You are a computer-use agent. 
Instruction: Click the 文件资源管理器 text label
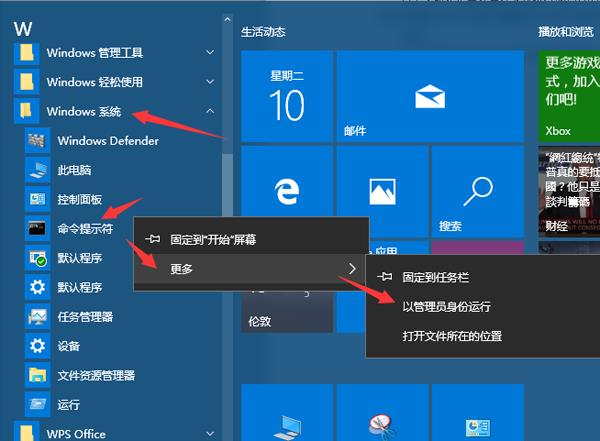pos(96,375)
